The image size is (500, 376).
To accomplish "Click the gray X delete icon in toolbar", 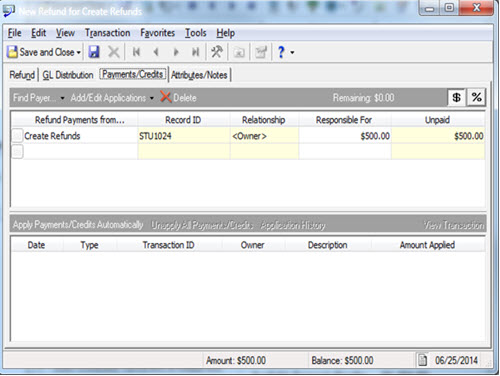I will tap(113, 52).
